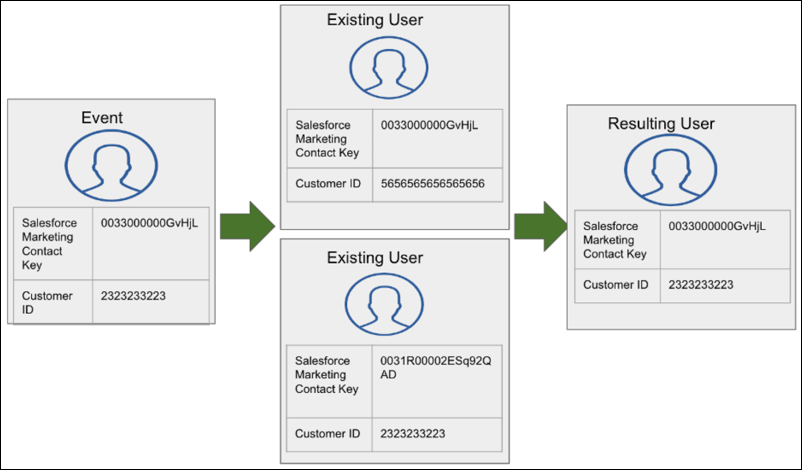Image resolution: width=802 pixels, height=470 pixels.
Task: Select 0033000000GvHjL in the Existing User card
Action: [430, 125]
